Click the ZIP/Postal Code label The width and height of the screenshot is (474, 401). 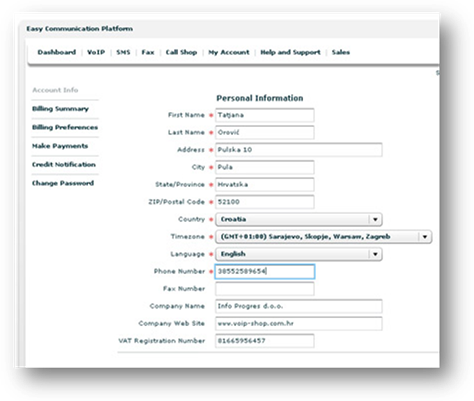click(177, 202)
